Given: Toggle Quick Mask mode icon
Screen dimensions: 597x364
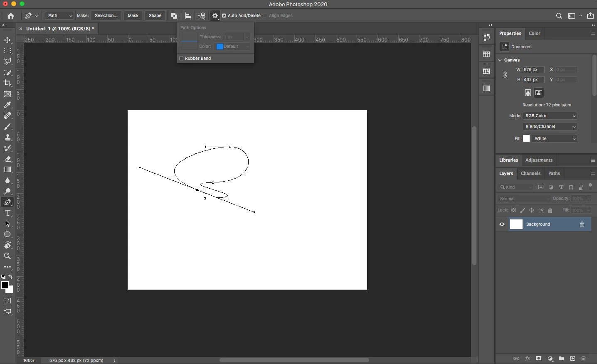Looking at the screenshot, I should point(7,301).
